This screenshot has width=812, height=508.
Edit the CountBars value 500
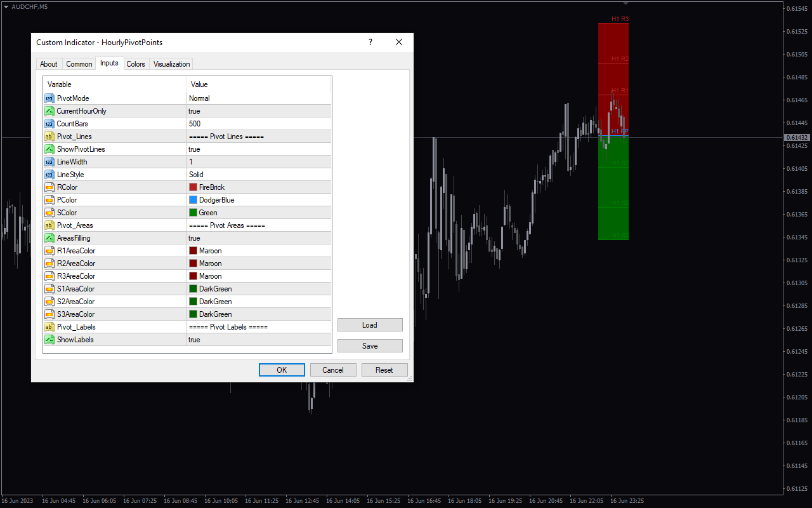click(259, 124)
